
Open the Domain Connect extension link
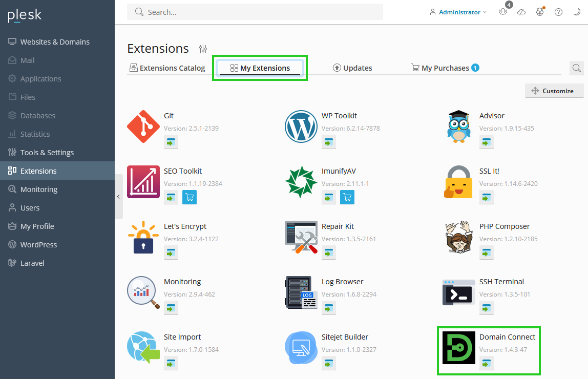(507, 336)
